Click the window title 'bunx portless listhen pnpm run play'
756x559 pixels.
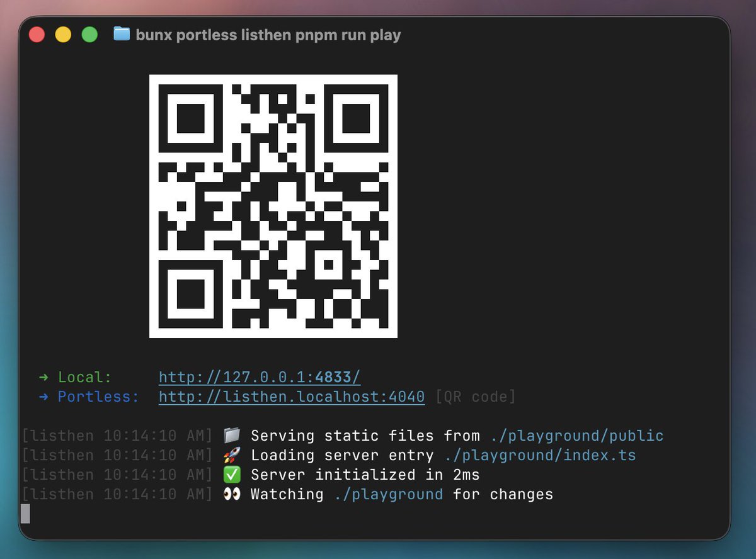pyautogui.click(x=268, y=35)
